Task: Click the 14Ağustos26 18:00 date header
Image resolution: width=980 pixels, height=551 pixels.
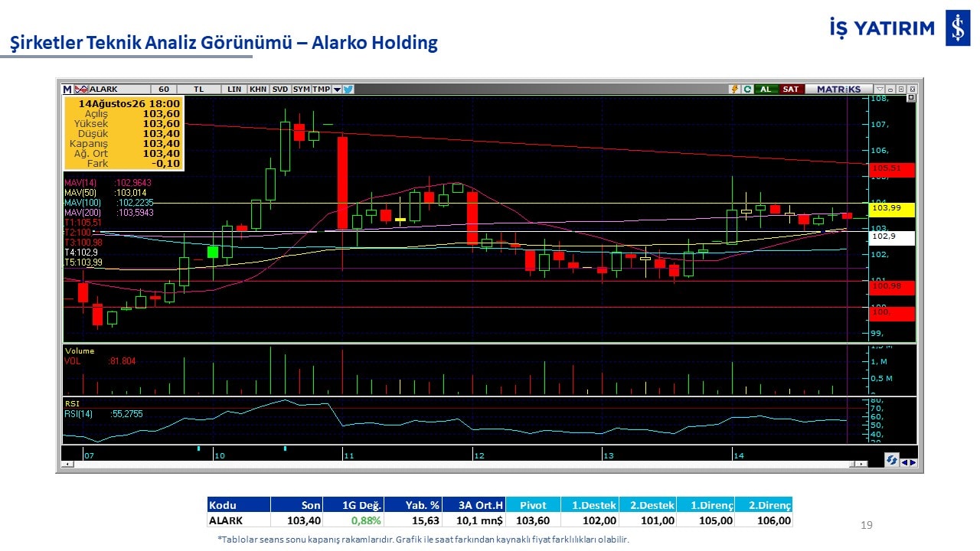Action: (129, 103)
